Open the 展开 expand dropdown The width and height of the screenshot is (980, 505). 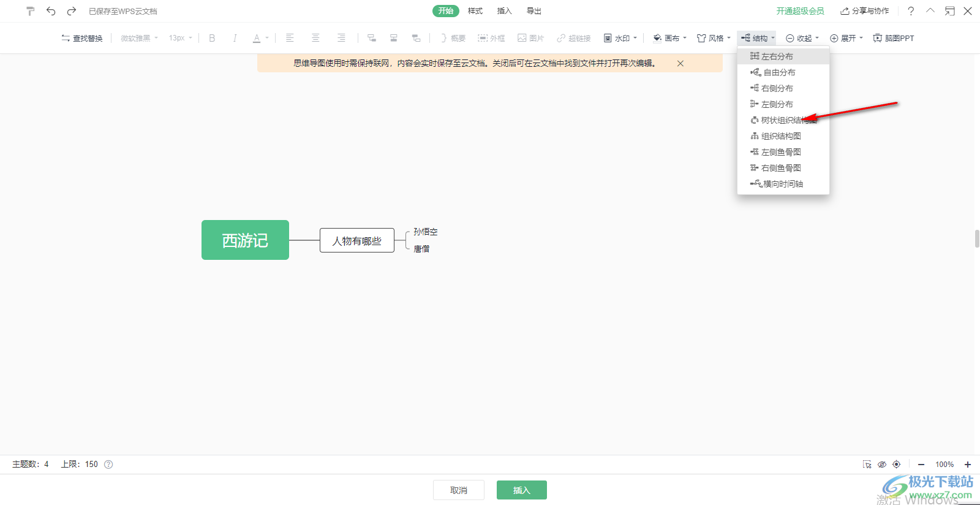[846, 38]
